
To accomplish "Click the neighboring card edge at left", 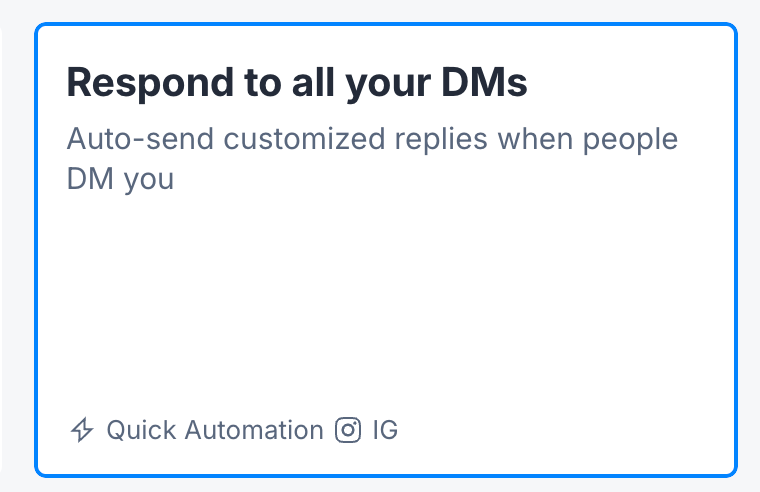I will tap(1, 250).
